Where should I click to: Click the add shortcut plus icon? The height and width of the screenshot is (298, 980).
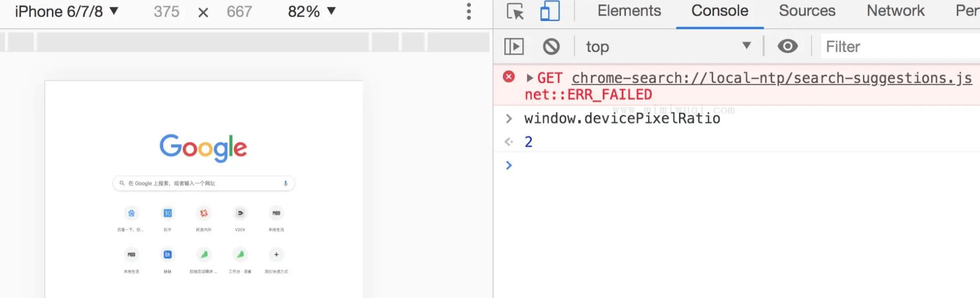click(276, 254)
